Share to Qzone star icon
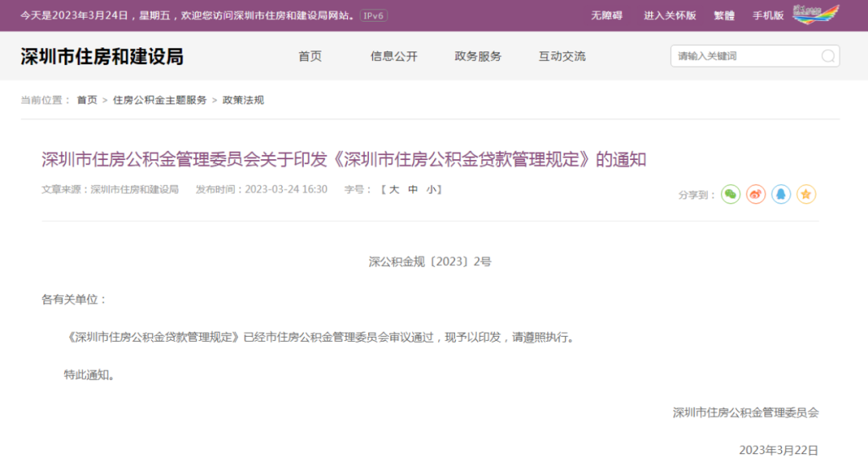868x475 pixels. click(x=806, y=195)
